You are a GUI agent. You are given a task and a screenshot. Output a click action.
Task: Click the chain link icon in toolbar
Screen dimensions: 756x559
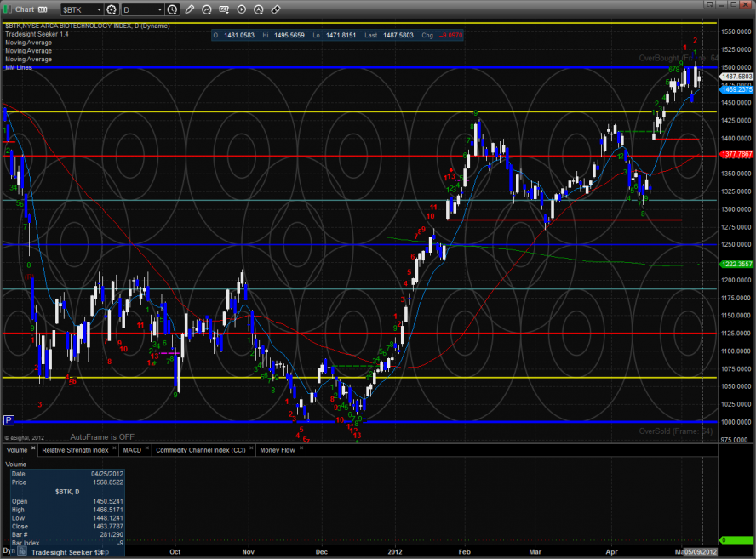276,9
